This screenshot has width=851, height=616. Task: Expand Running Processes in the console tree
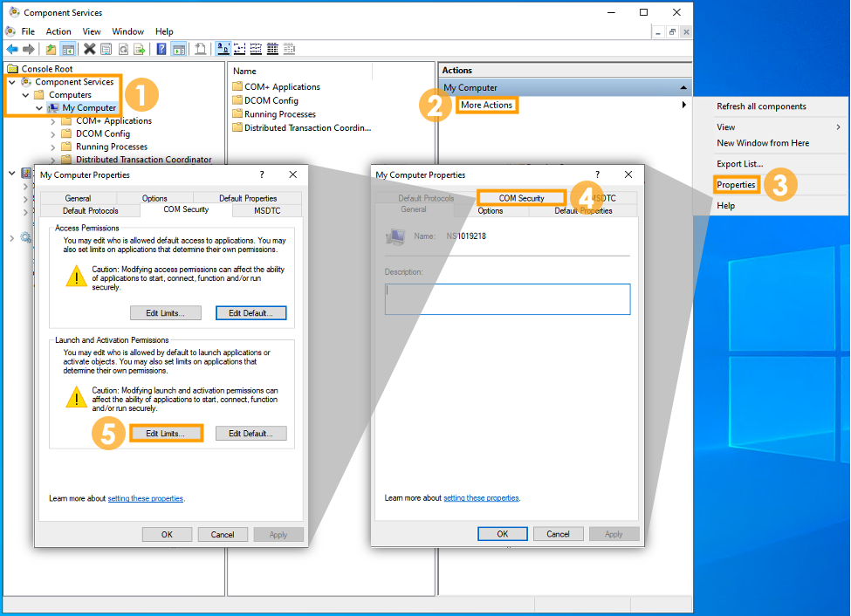[x=52, y=147]
